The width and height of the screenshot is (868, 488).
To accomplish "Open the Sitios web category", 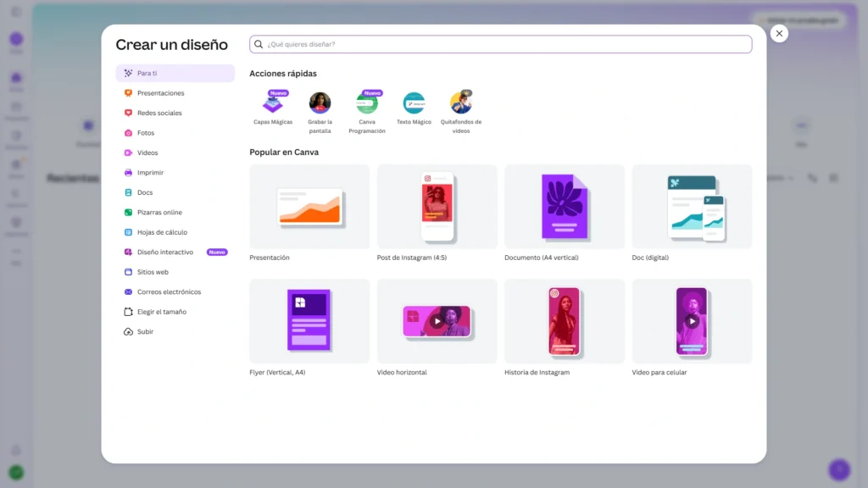I will (x=175, y=272).
